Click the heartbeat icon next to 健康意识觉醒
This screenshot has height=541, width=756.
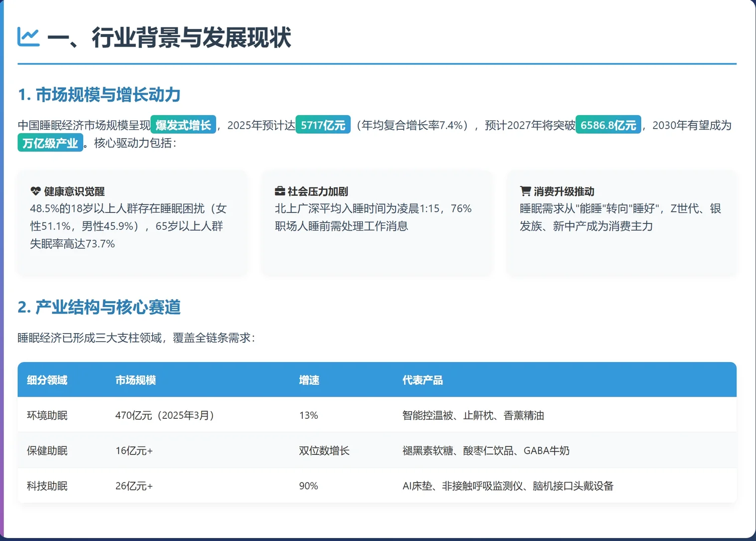tap(35, 191)
